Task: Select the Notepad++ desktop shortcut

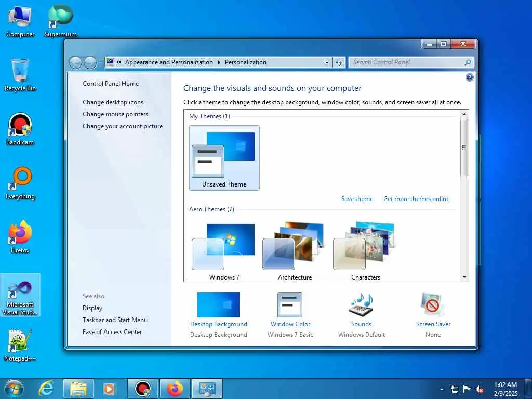Action: [x=20, y=345]
